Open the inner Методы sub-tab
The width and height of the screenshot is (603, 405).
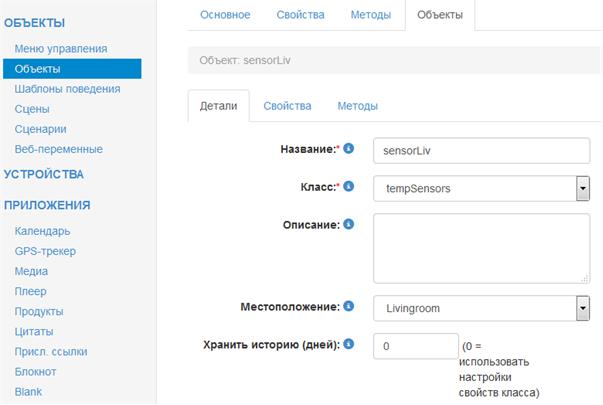pyautogui.click(x=358, y=106)
